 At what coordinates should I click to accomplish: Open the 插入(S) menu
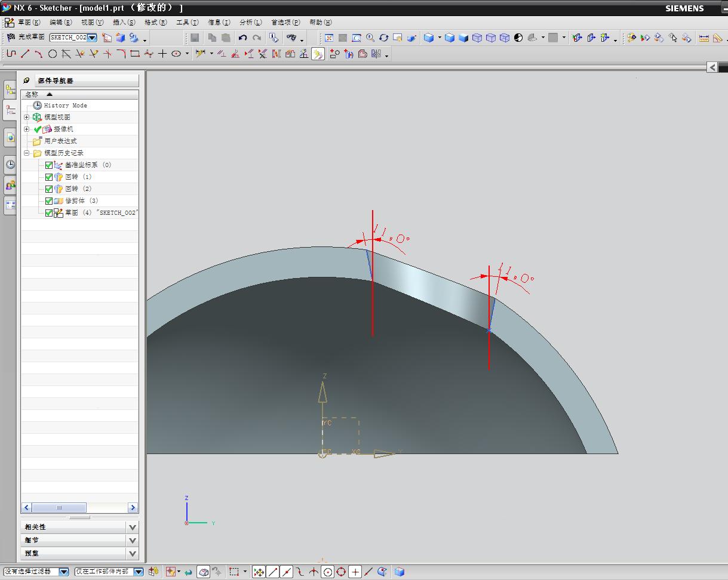point(124,23)
